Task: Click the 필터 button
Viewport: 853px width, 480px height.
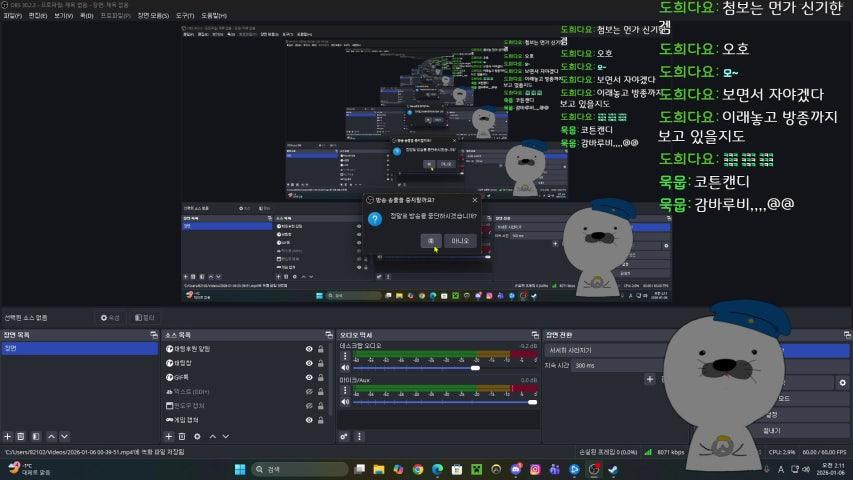Action: click(x=144, y=317)
